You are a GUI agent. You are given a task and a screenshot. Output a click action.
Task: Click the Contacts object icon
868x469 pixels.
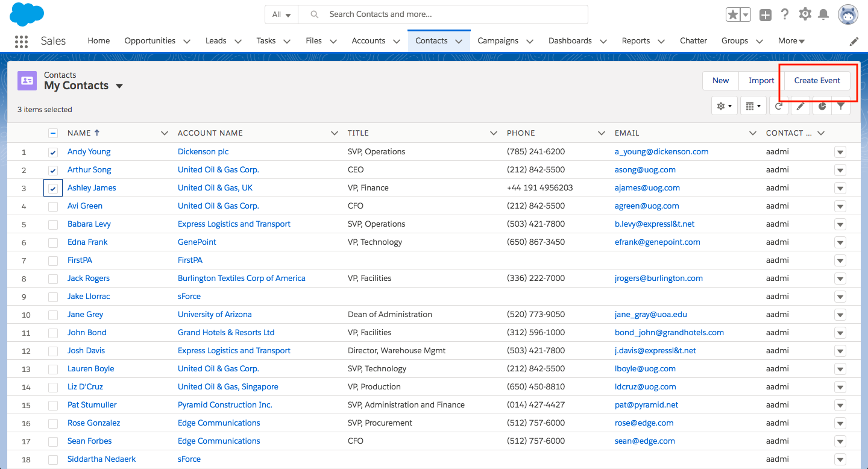27,80
